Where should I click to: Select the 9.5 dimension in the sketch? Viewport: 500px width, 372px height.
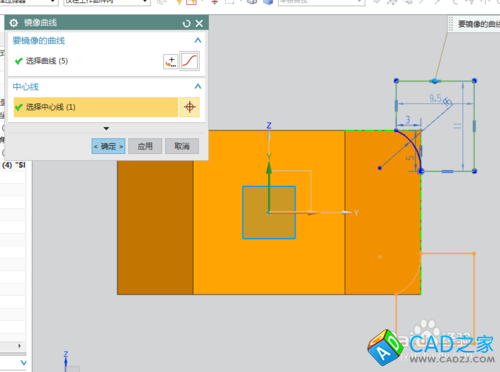click(x=435, y=98)
